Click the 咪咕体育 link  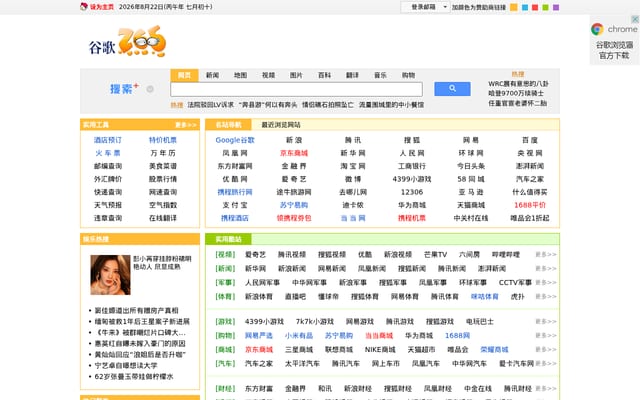pos(484,297)
